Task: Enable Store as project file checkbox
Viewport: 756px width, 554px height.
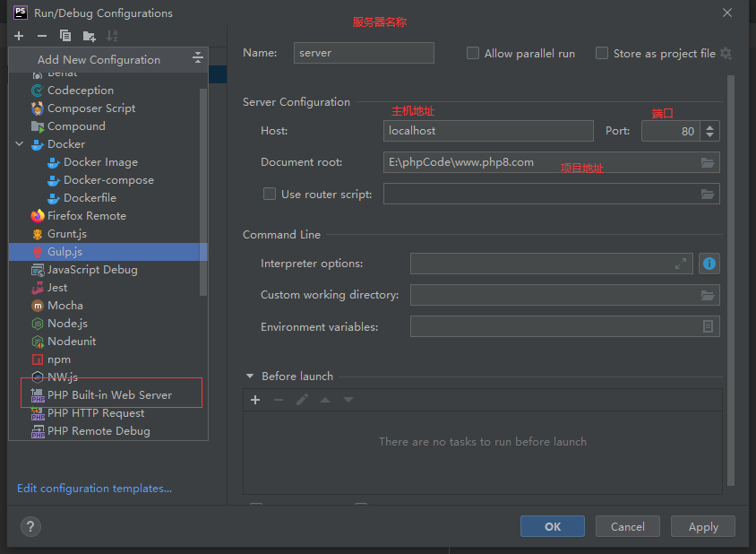Action: [602, 53]
